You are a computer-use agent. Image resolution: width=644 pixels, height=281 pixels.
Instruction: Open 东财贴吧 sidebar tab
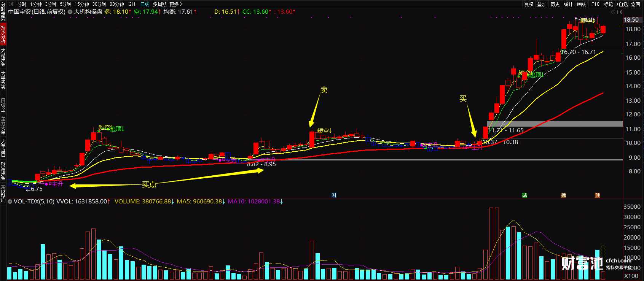point(3,194)
